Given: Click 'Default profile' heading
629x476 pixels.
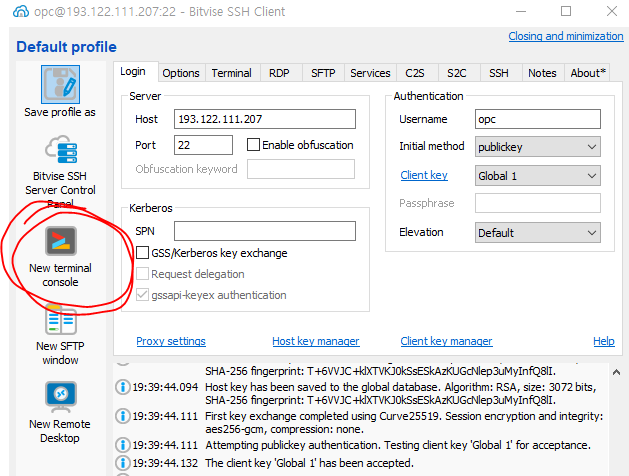Looking at the screenshot, I should 66,47.
